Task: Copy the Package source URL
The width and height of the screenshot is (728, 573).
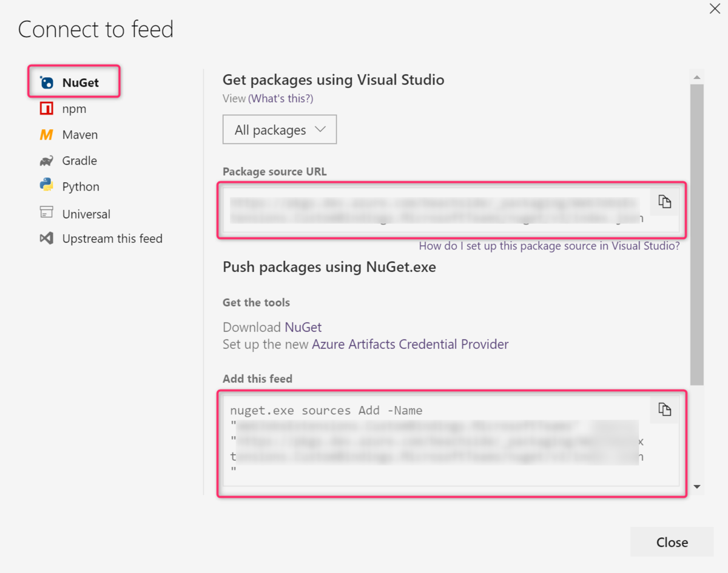Action: pos(665,202)
